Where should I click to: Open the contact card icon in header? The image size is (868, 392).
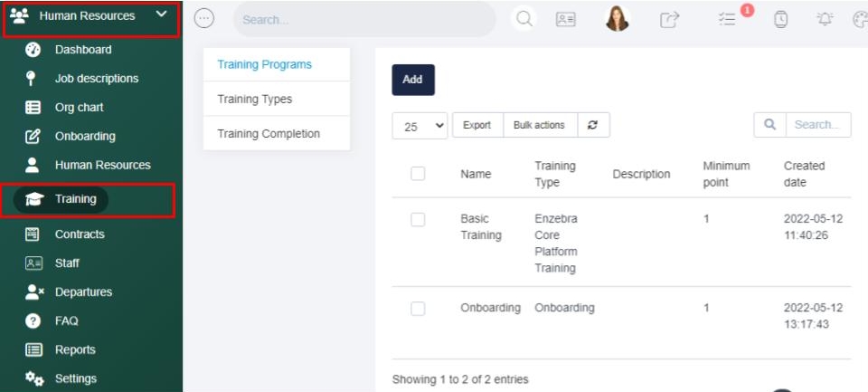566,19
